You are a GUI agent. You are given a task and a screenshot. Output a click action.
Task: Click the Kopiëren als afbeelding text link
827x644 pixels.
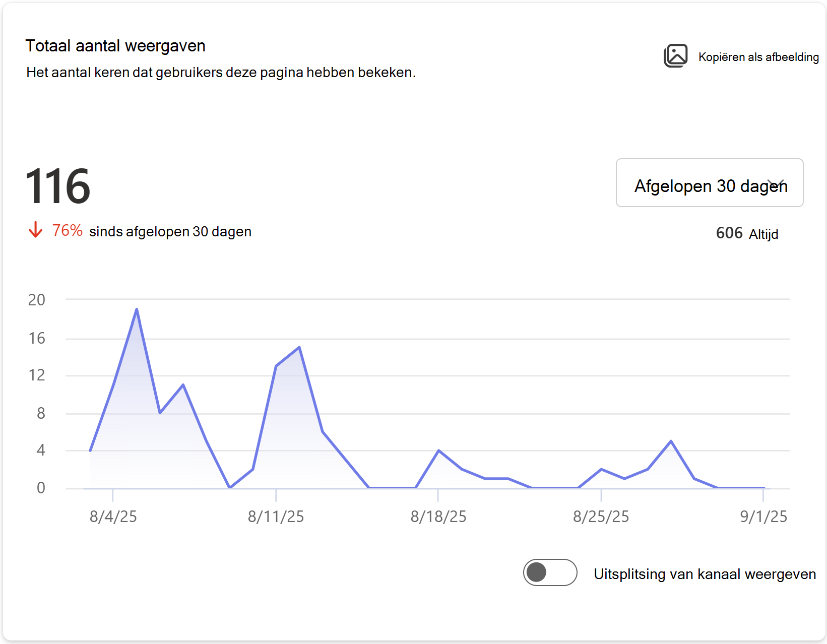pos(758,57)
